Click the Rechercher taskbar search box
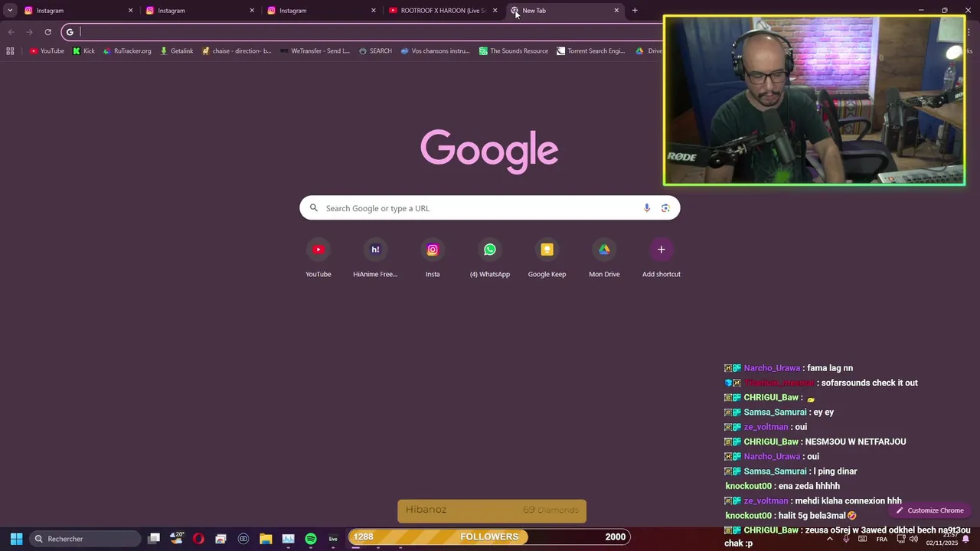This screenshot has height=551, width=980. tap(85, 539)
